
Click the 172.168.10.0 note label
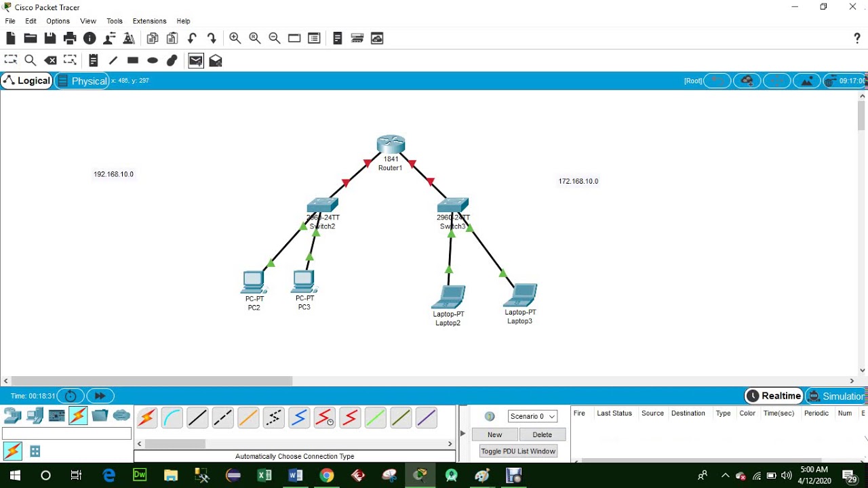(x=578, y=181)
